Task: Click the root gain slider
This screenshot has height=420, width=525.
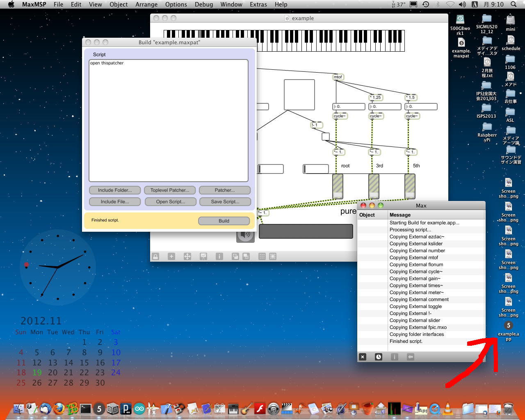Action: tap(338, 186)
